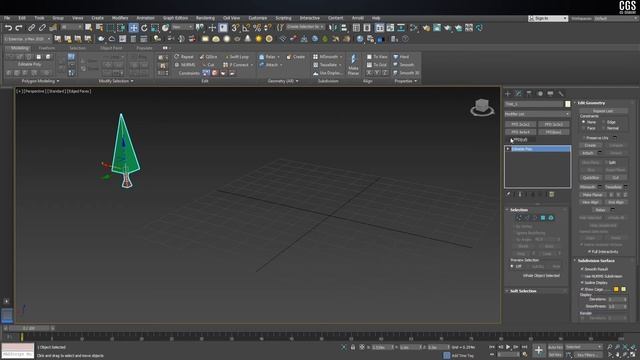The image size is (640, 360).
Task: Click the Redo arrow icon
Action: click(19, 28)
